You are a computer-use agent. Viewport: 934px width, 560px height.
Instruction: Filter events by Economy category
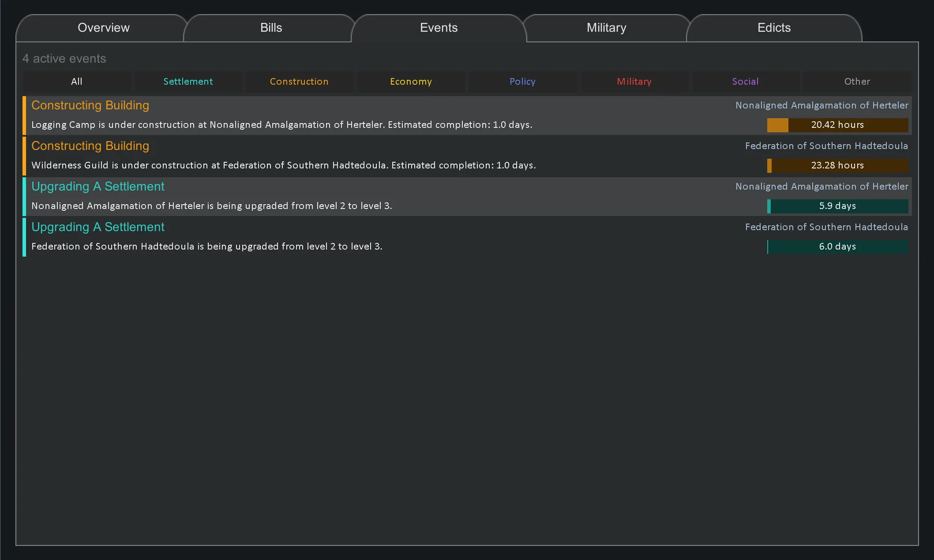point(411,82)
